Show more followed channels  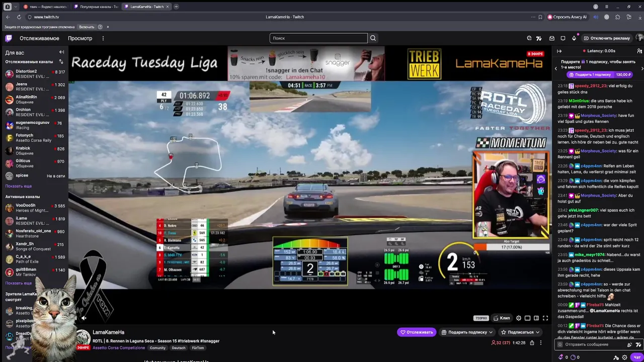19,186
